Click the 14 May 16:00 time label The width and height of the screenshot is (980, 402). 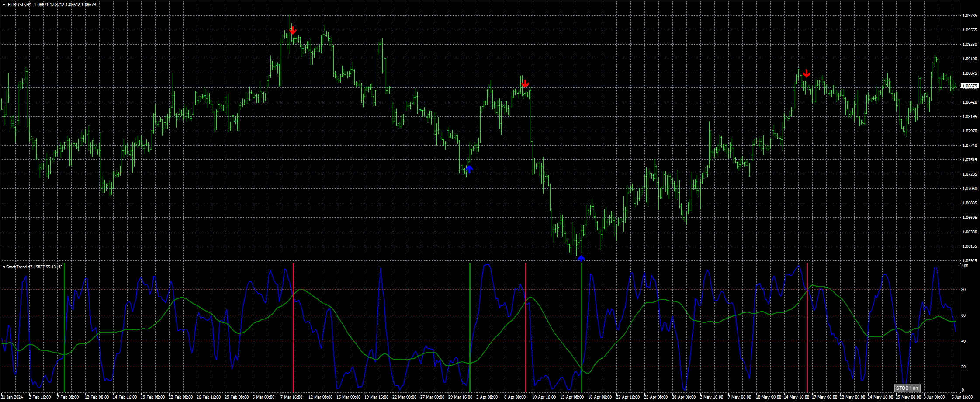[796, 398]
